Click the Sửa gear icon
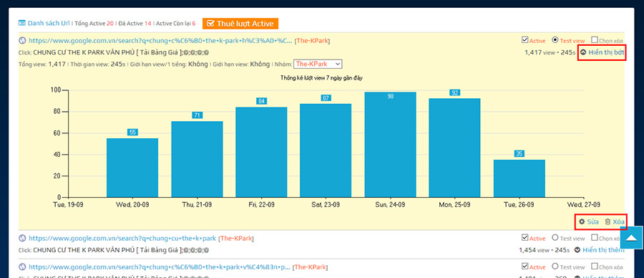This screenshot has height=278, width=644. pos(582,221)
